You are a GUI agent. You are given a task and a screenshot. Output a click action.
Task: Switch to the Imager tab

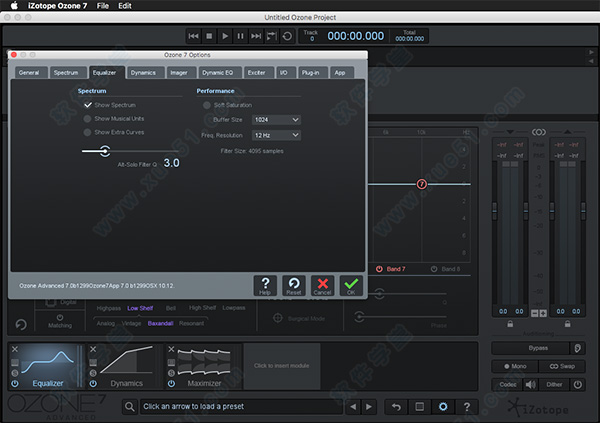[x=181, y=72]
